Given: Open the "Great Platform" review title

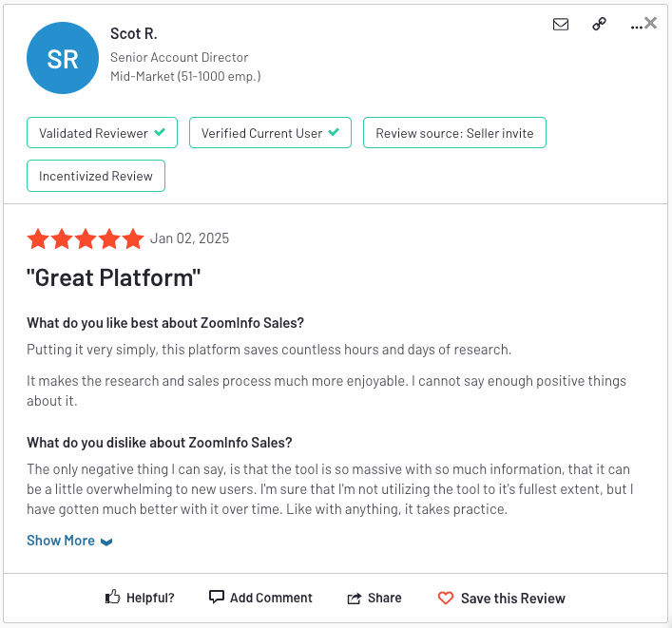Looking at the screenshot, I should (x=113, y=277).
